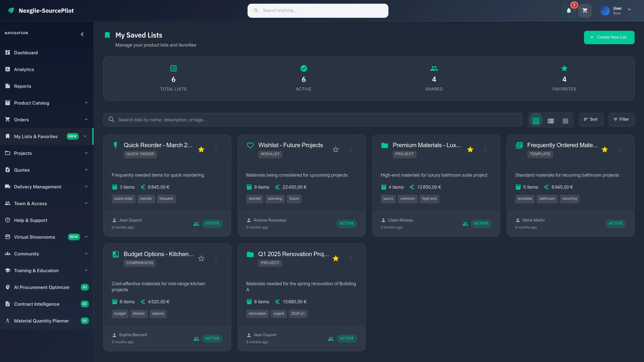Switch to compact view layout icon
The image size is (644, 362).
[565, 120]
